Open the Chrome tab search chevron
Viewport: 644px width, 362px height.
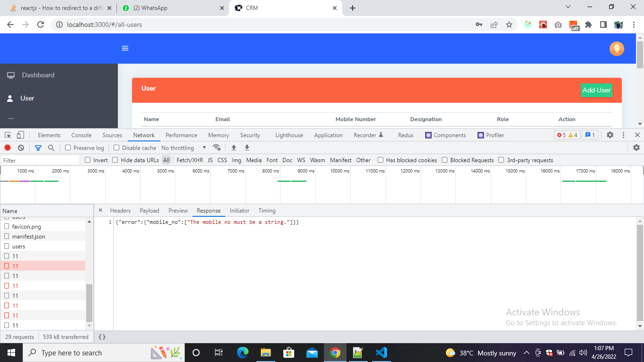tap(568, 7)
